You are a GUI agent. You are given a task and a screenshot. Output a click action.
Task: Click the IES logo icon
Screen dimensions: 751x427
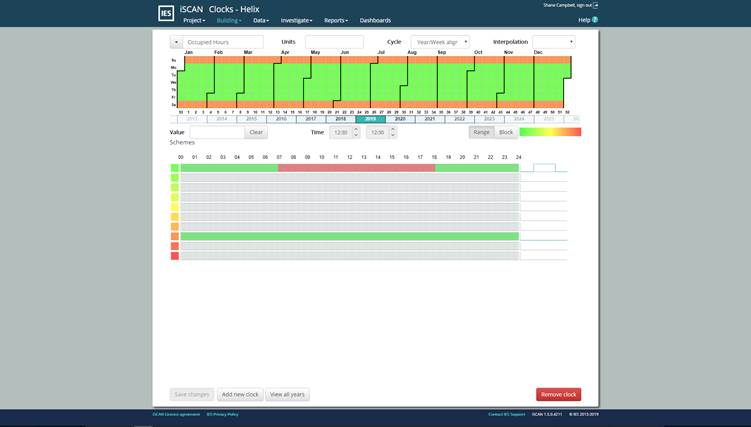166,13
